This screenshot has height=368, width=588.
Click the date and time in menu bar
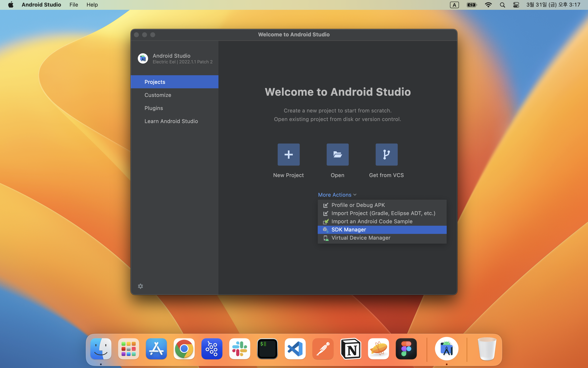(x=553, y=5)
